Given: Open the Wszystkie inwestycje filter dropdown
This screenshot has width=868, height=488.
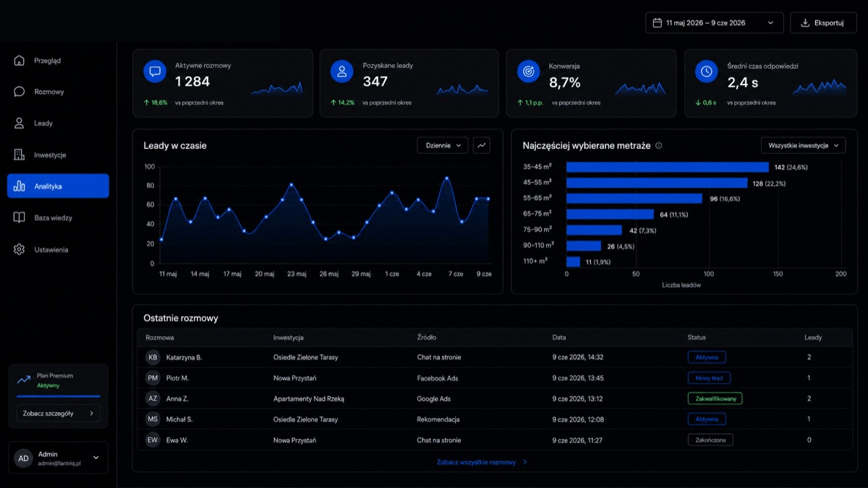Looking at the screenshot, I should [803, 145].
